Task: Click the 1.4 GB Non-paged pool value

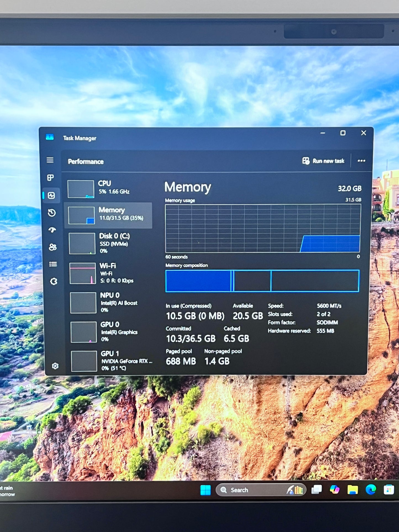Action: tap(217, 361)
